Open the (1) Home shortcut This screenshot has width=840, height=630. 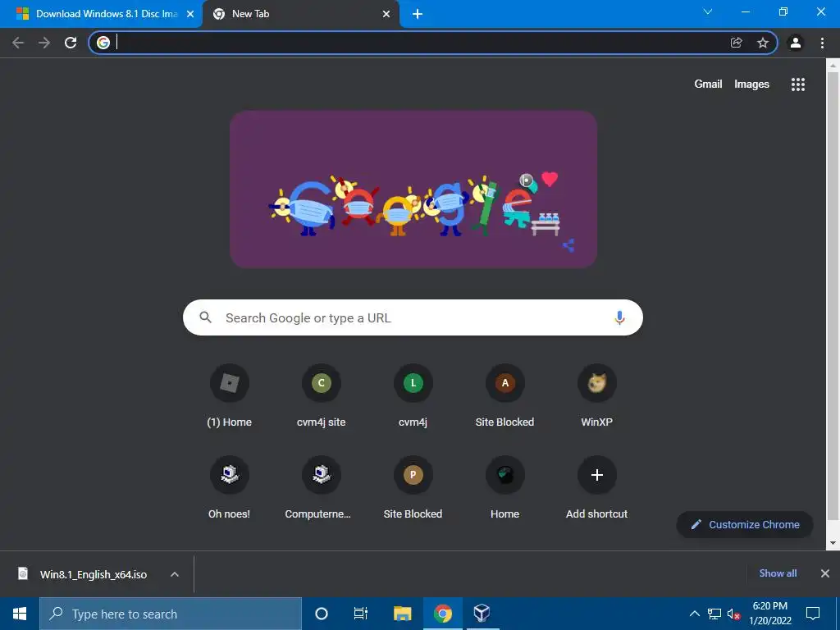coord(230,396)
